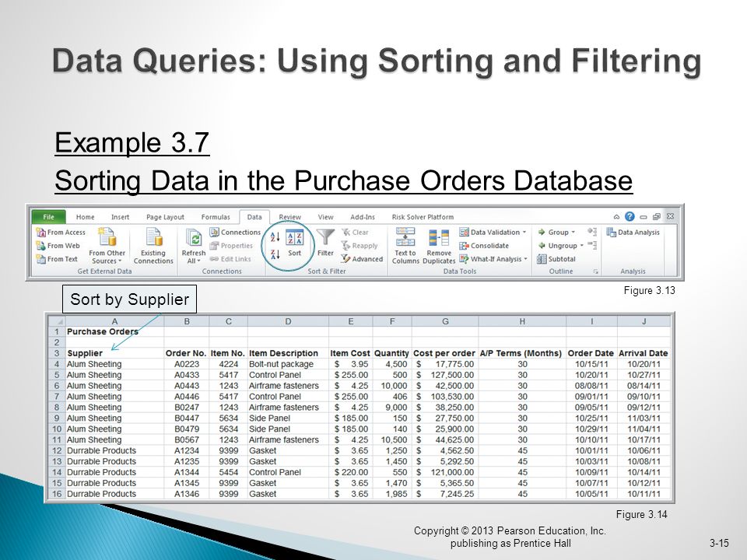The width and height of the screenshot is (747, 560).
Task: Open the Outline dialog launcher
Action: pos(595,271)
